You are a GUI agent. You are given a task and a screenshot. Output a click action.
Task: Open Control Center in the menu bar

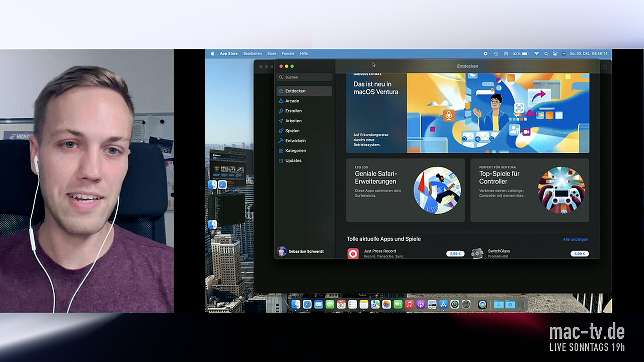[555, 53]
